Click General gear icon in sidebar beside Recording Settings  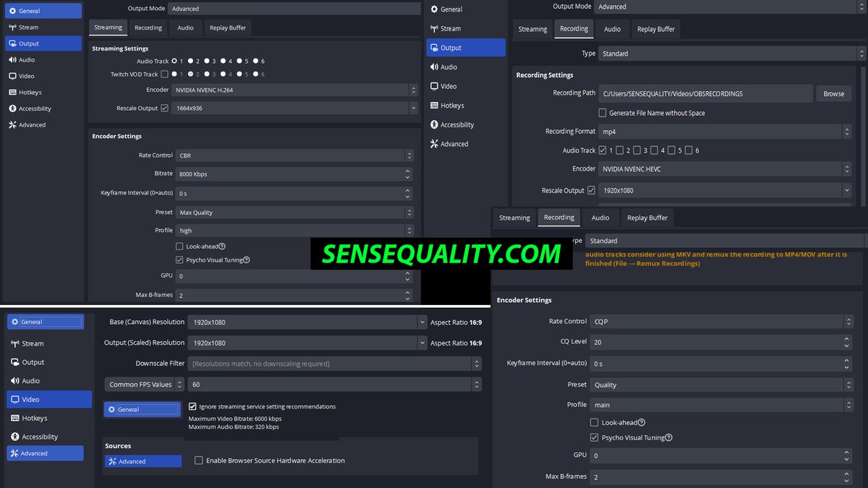pos(434,9)
